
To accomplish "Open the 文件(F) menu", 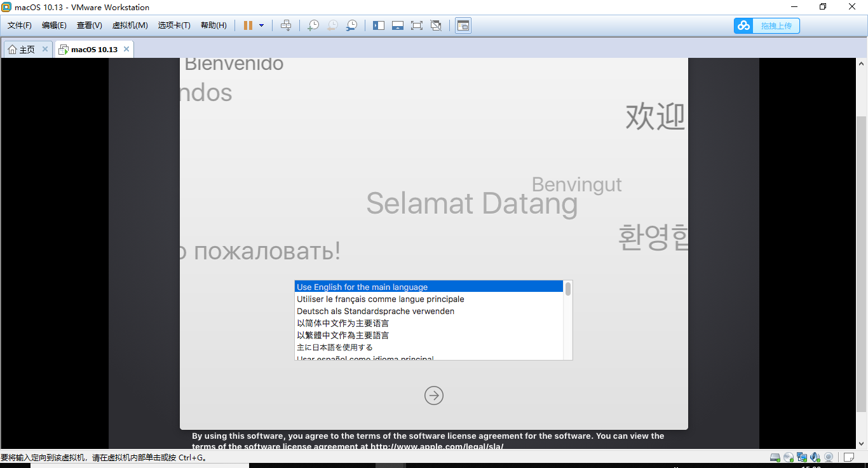I will (20, 25).
